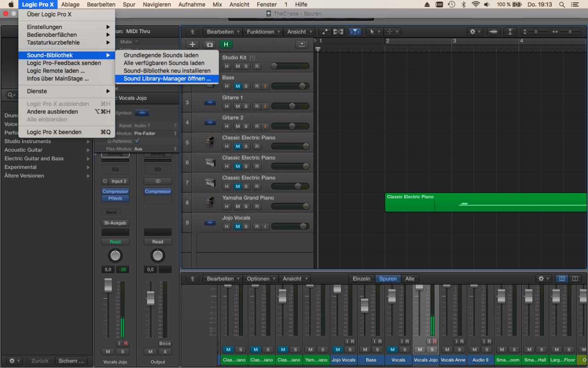Viewport: 588px width, 368px height.
Task: Click the track 5 Classic Electric Piano icon
Action: pos(210,142)
